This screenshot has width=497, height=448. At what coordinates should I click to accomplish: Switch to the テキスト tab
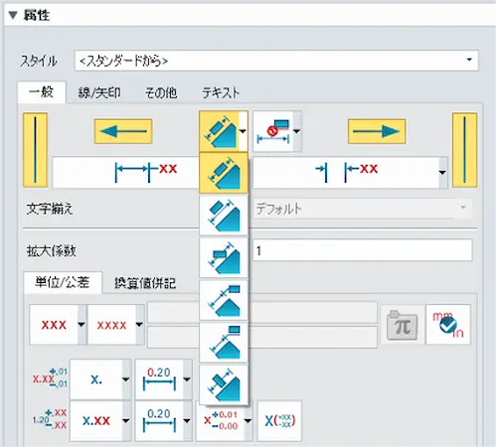[221, 92]
